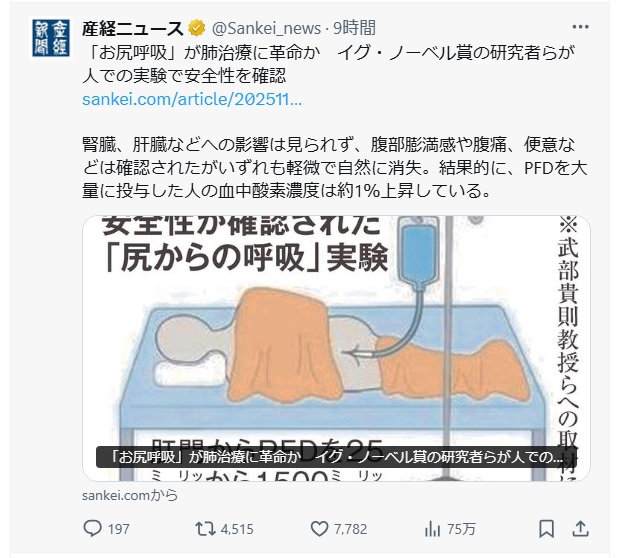Like the post with the heart icon

319,529
